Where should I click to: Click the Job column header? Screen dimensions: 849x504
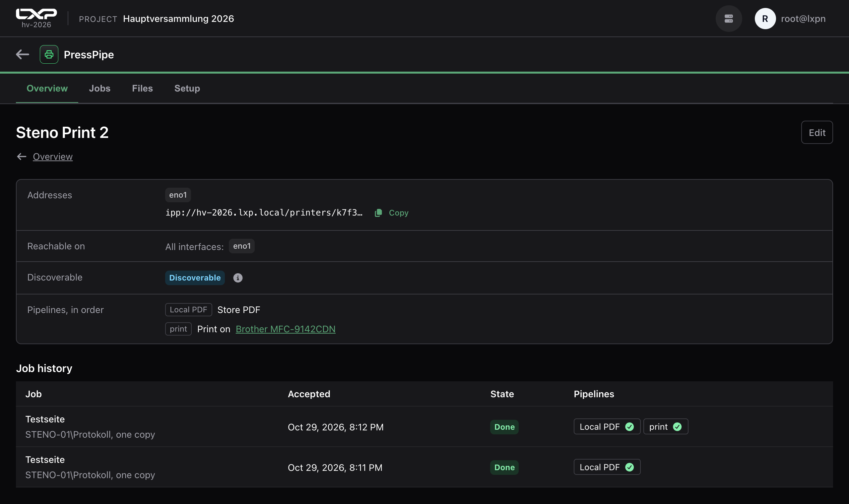pyautogui.click(x=33, y=394)
